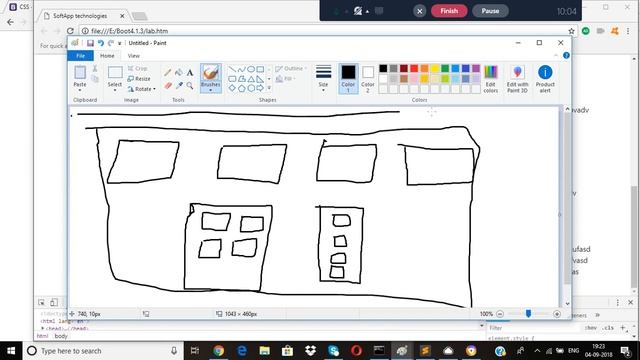
Task: Choose the Line shape
Action: (x=232, y=69)
